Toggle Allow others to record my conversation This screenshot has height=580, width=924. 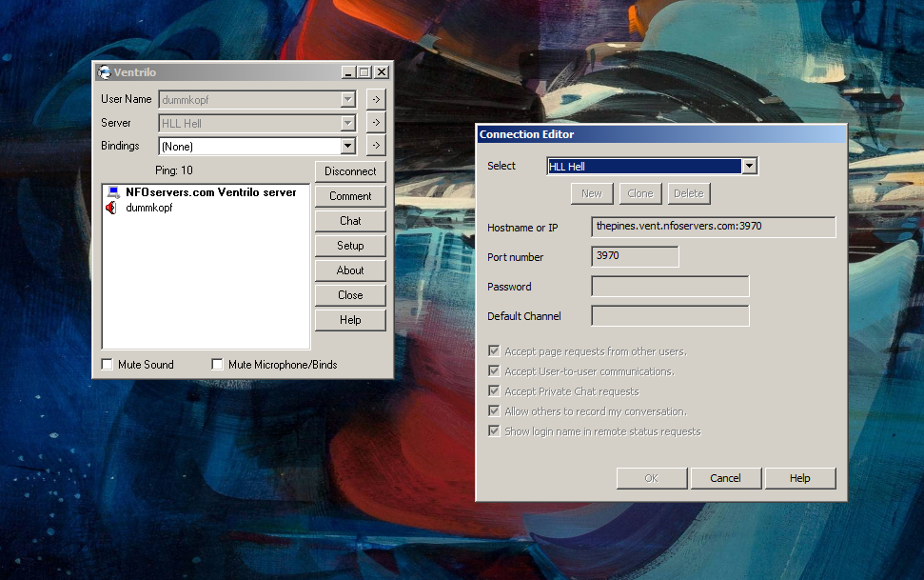(494, 411)
